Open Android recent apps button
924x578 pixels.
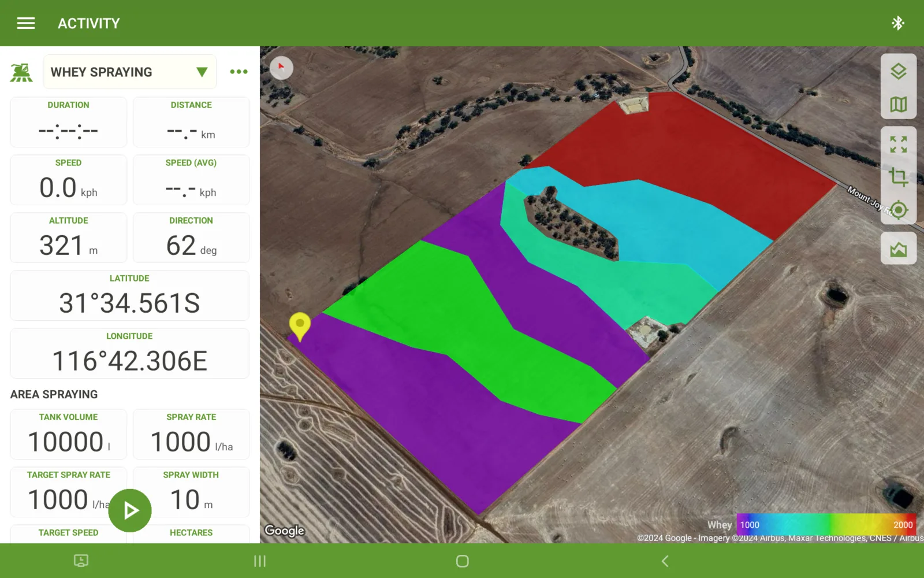[x=260, y=561]
